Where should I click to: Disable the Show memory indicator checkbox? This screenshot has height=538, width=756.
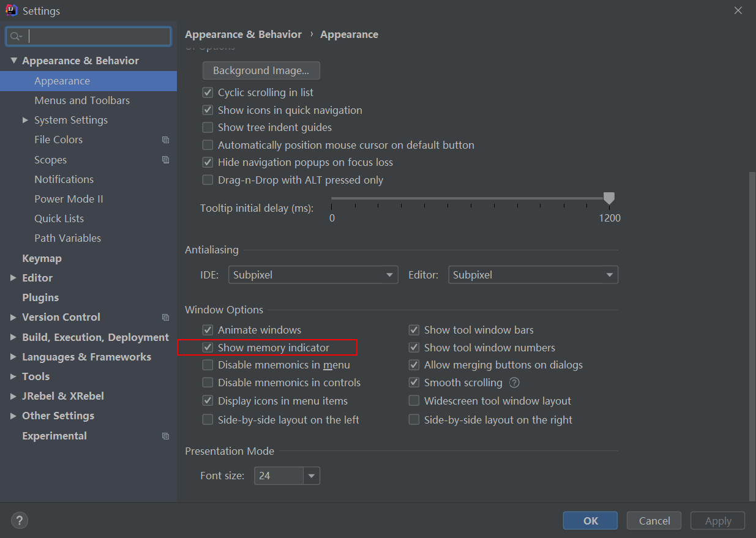tap(208, 348)
